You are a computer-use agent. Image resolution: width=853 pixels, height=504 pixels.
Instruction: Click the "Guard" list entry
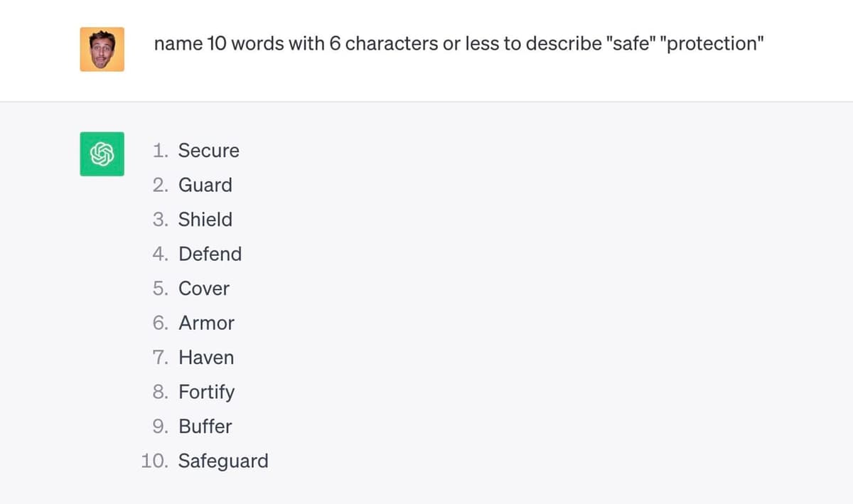coord(205,185)
